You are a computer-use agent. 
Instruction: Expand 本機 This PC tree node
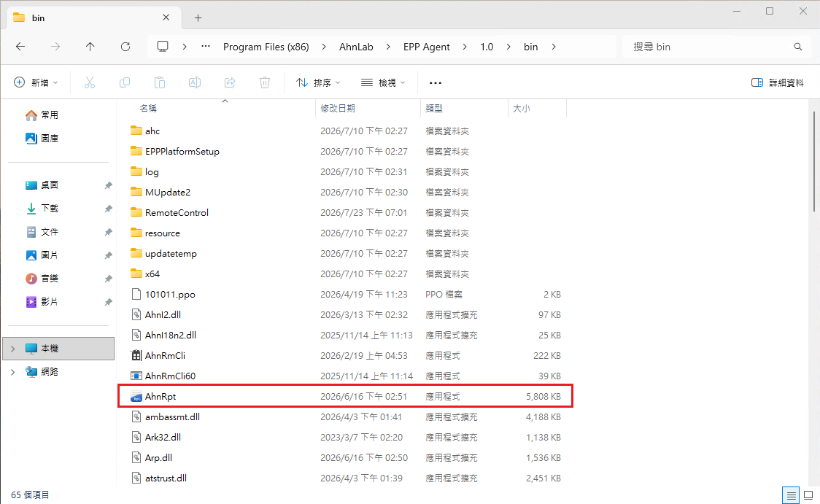pos(13,349)
